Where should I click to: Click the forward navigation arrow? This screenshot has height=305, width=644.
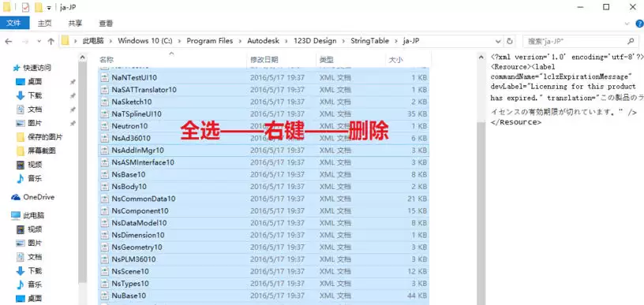click(25, 41)
